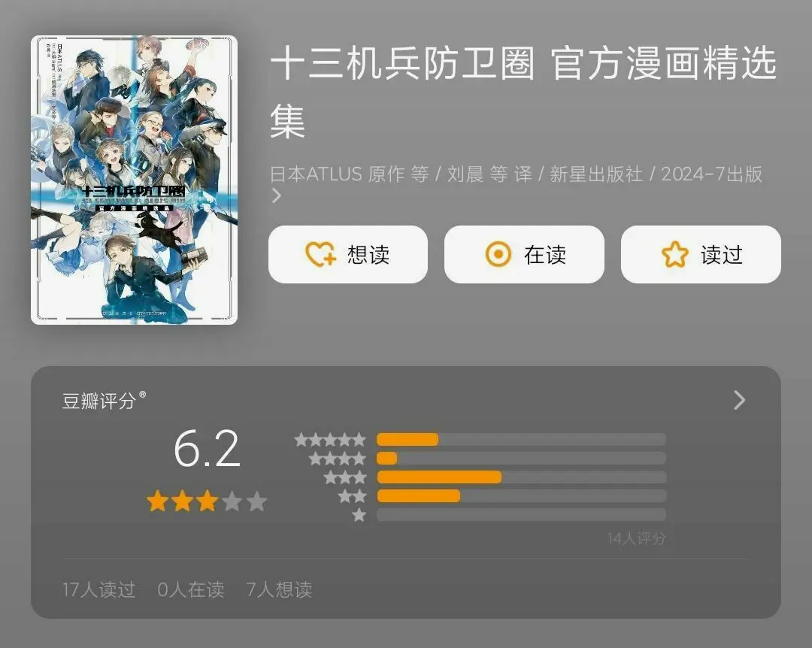The width and height of the screenshot is (812, 648).
Task: Click the 想读 button
Action: (x=348, y=254)
